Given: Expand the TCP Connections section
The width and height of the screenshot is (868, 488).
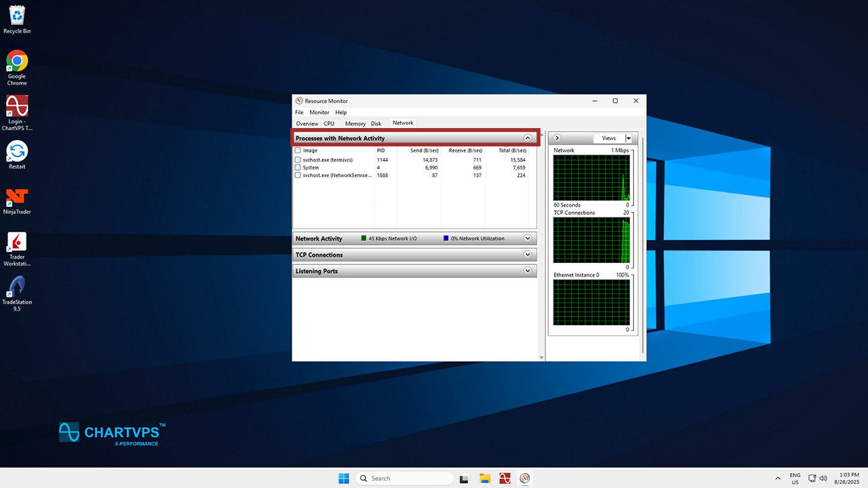Looking at the screenshot, I should tap(528, 255).
